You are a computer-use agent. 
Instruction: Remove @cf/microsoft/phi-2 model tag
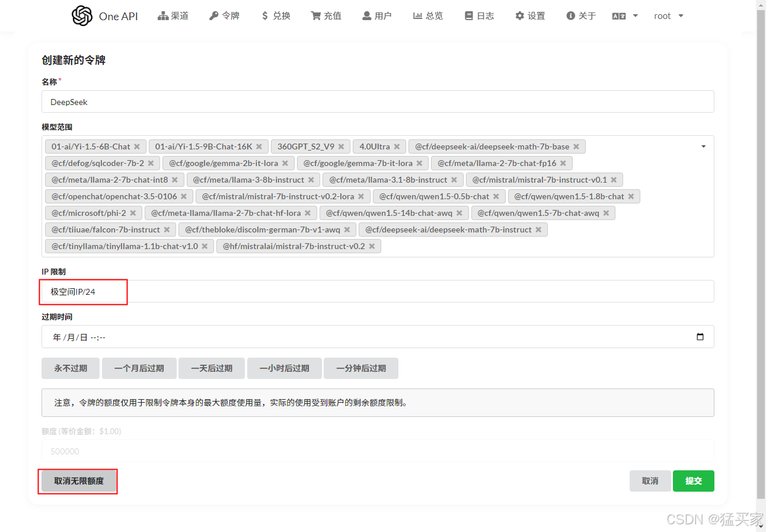click(133, 213)
